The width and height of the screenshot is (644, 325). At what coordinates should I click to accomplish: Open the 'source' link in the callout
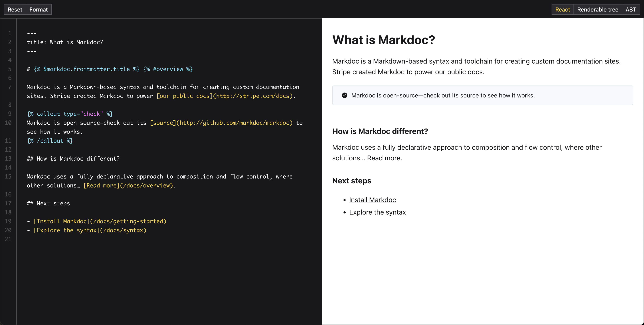(469, 95)
